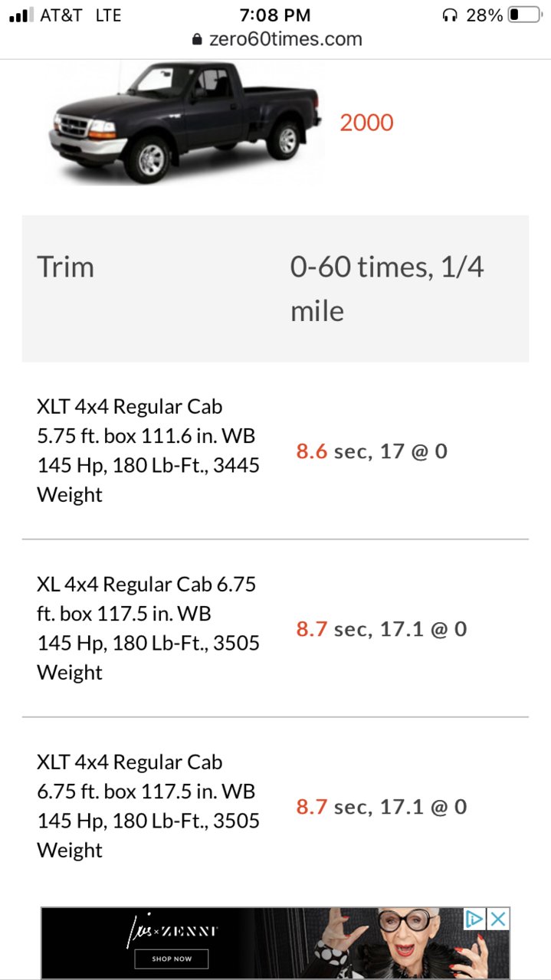Tap the headphones icon in status bar
The height and width of the screenshot is (980, 551).
click(x=450, y=15)
